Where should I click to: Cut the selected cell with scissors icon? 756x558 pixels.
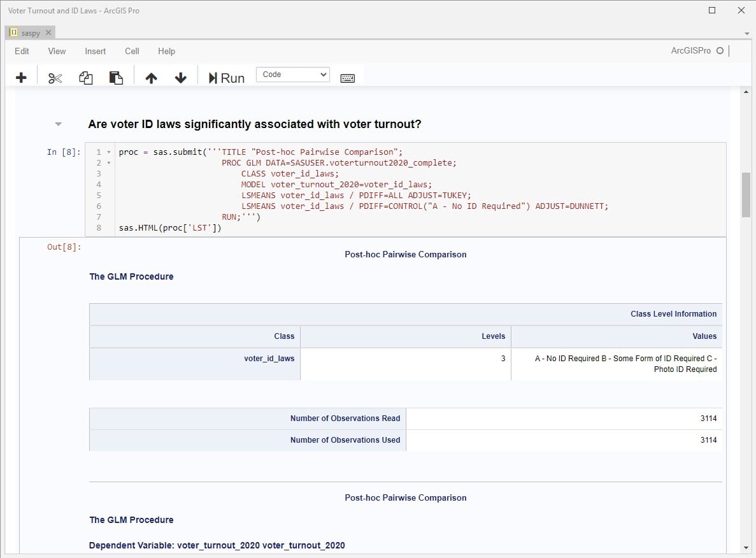click(55, 78)
